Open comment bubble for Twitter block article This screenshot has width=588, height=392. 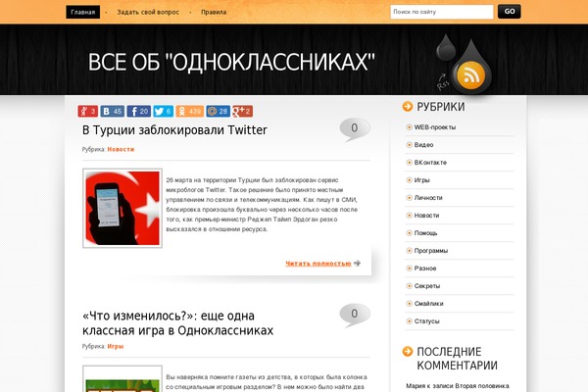click(x=355, y=129)
